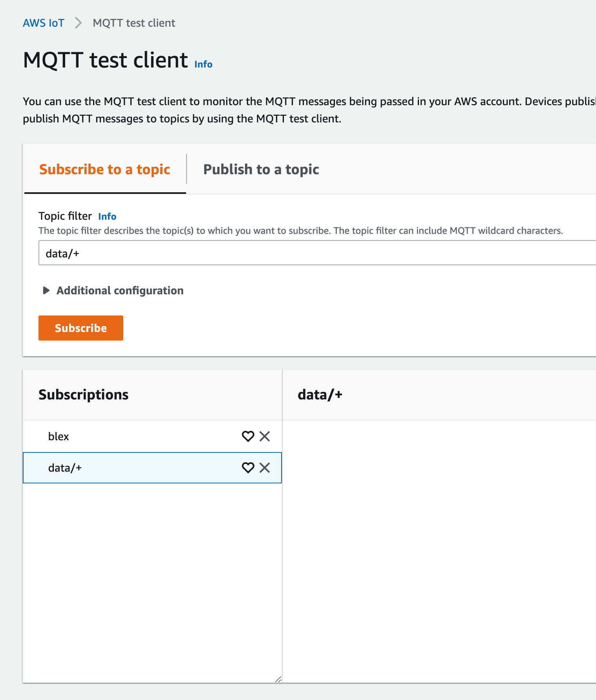Focus the Topic filter input containing data/+
The image size is (596, 700).
pos(317,253)
